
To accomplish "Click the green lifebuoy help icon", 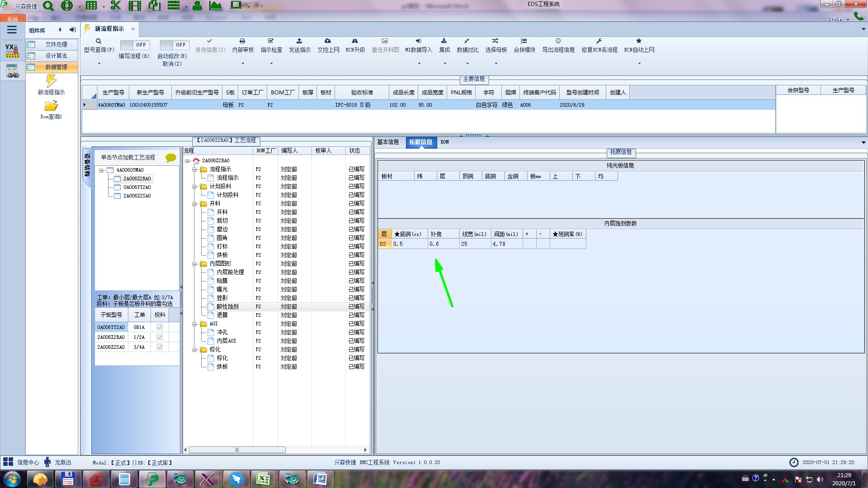I will [67, 6].
